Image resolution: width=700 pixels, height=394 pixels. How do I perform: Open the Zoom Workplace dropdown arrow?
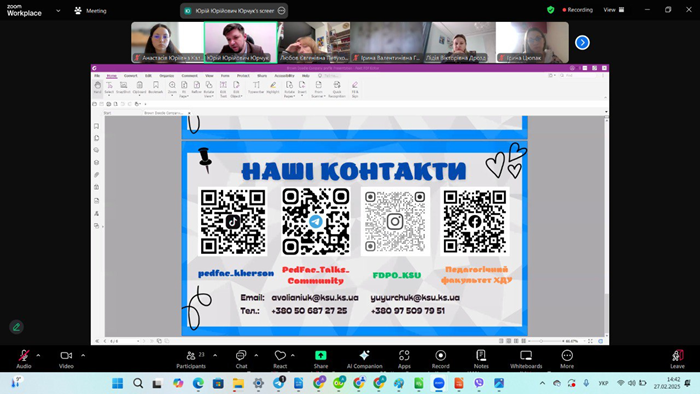click(58, 11)
